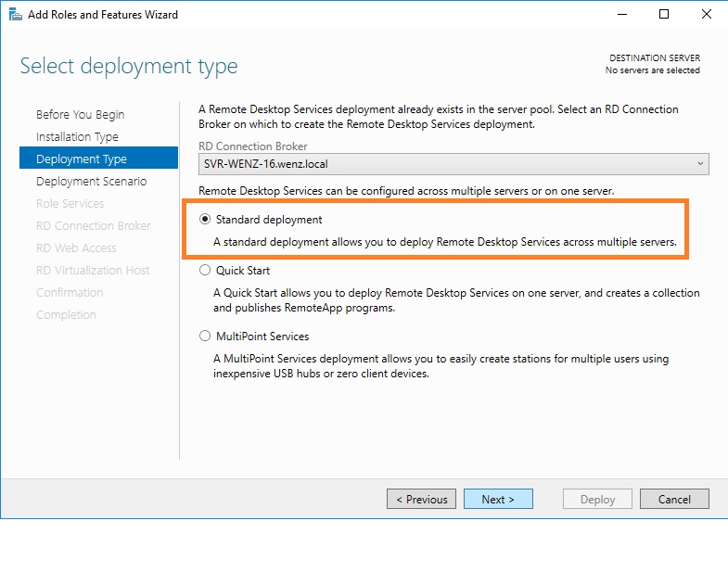Click the Completion step
The width and height of the screenshot is (728, 572).
click(x=66, y=315)
